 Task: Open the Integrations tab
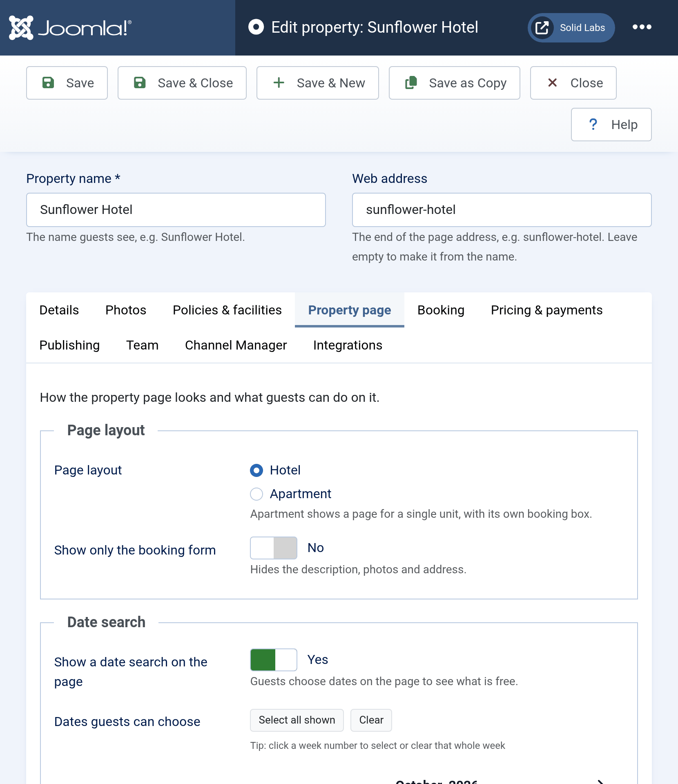(348, 345)
